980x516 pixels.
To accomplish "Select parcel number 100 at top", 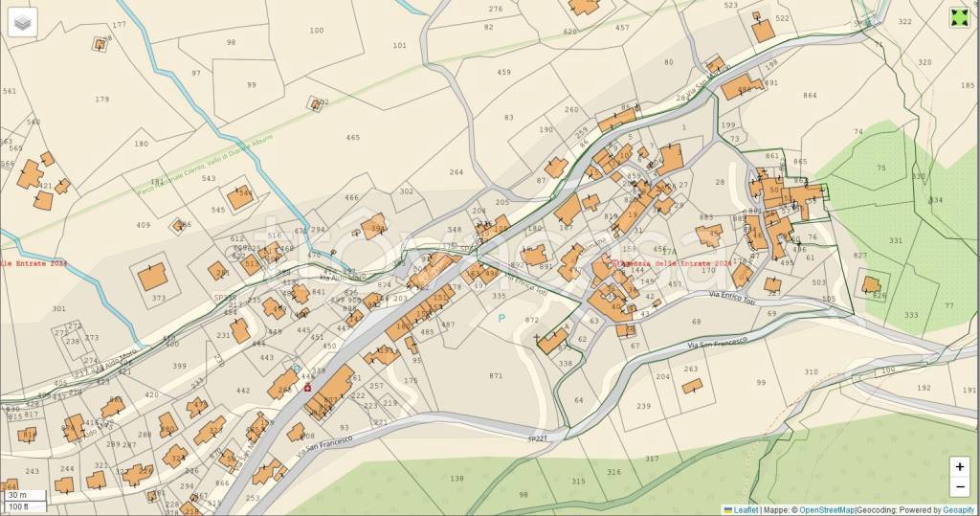I will tap(317, 30).
